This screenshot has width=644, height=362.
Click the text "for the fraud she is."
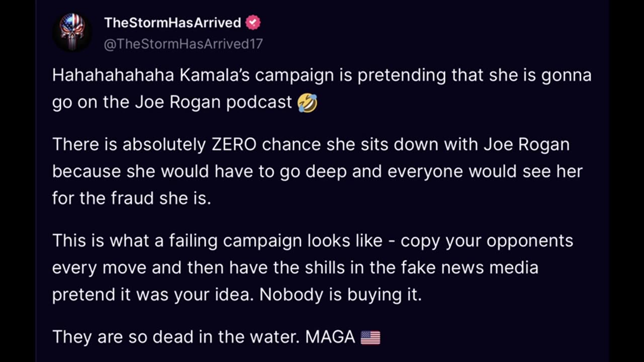131,198
